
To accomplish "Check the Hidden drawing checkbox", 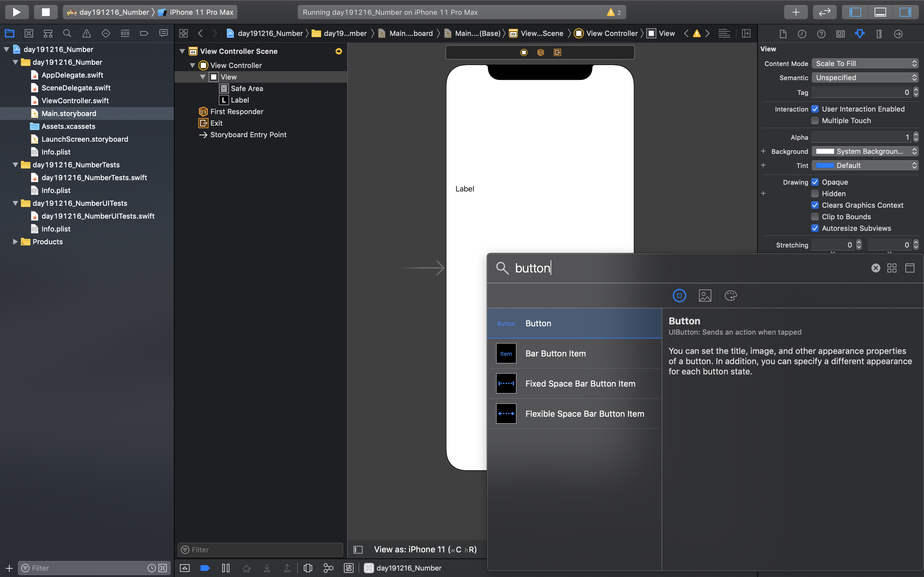I will pos(815,194).
